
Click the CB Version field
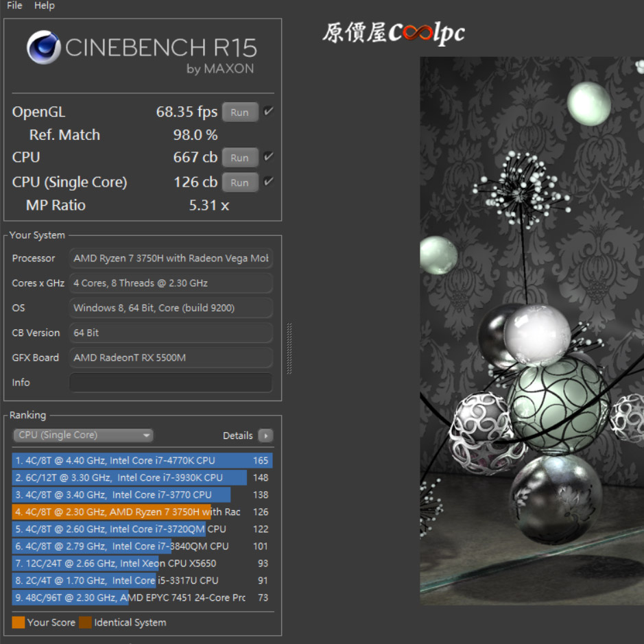pos(171,333)
